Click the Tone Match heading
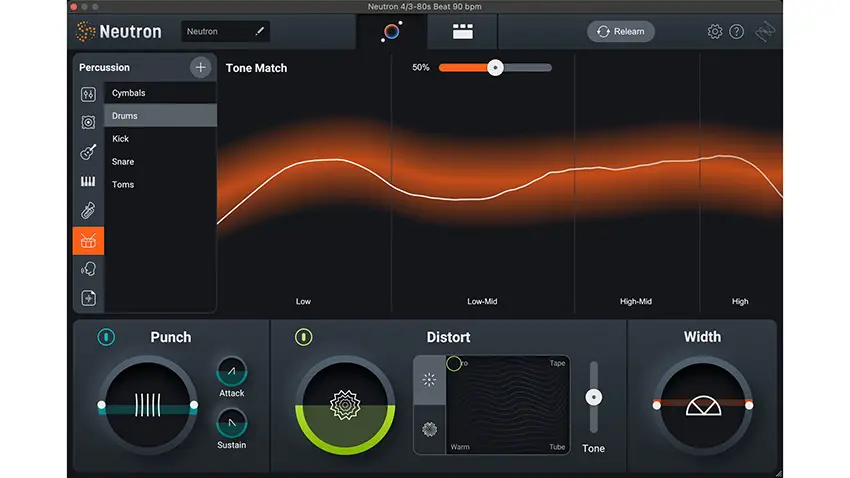Screen dimensions: 850x478 256,68
